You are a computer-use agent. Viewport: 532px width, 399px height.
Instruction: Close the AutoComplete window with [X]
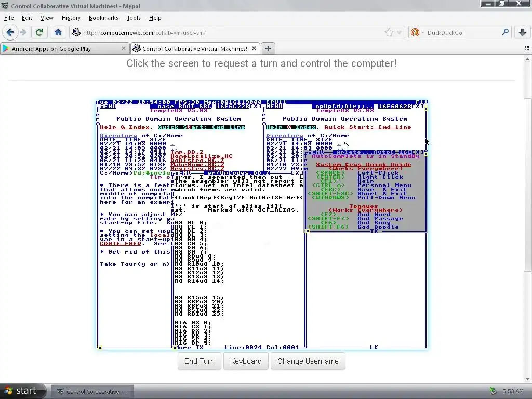(417, 152)
